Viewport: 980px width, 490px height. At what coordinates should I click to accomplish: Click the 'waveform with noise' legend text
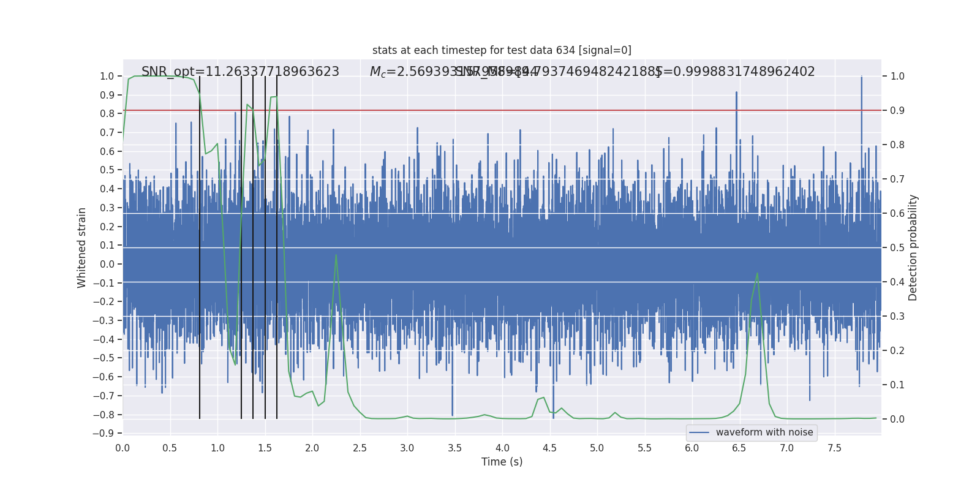point(764,432)
